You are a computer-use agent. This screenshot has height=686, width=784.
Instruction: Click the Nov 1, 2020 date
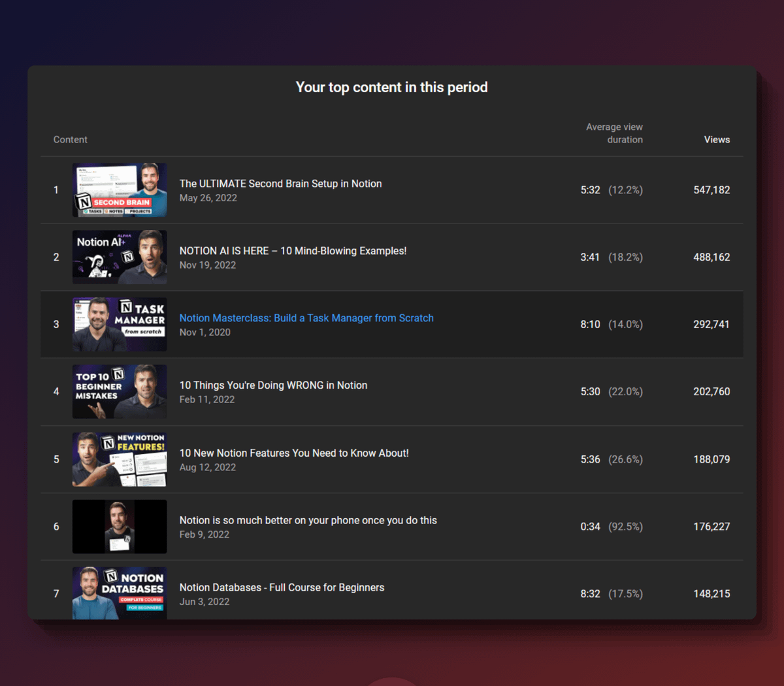click(x=205, y=333)
